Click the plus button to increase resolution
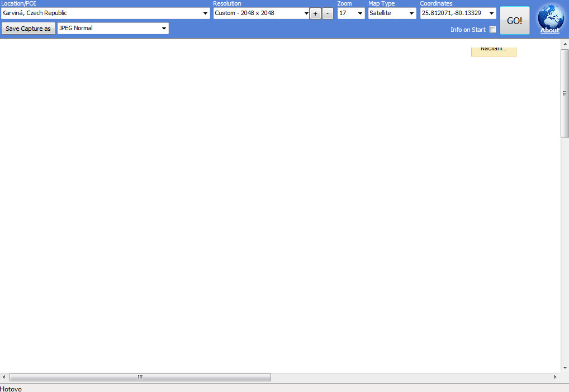569x392 pixels. coord(315,14)
